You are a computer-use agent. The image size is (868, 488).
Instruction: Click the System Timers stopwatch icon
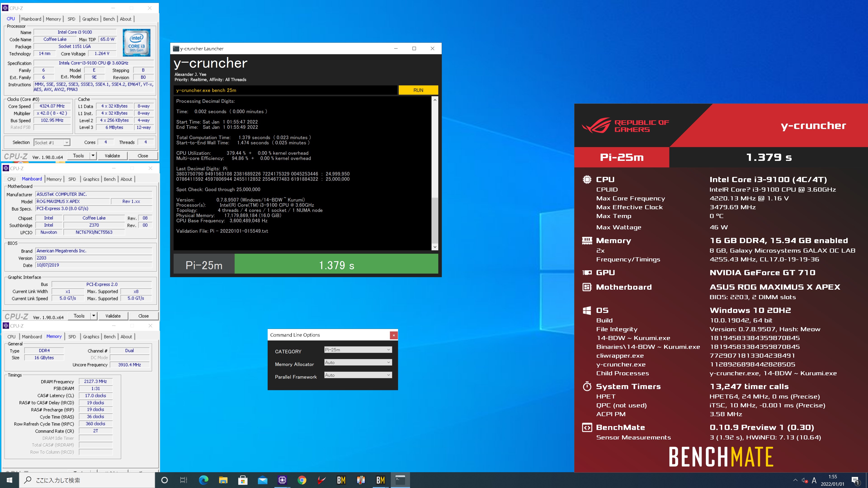pyautogui.click(x=587, y=386)
